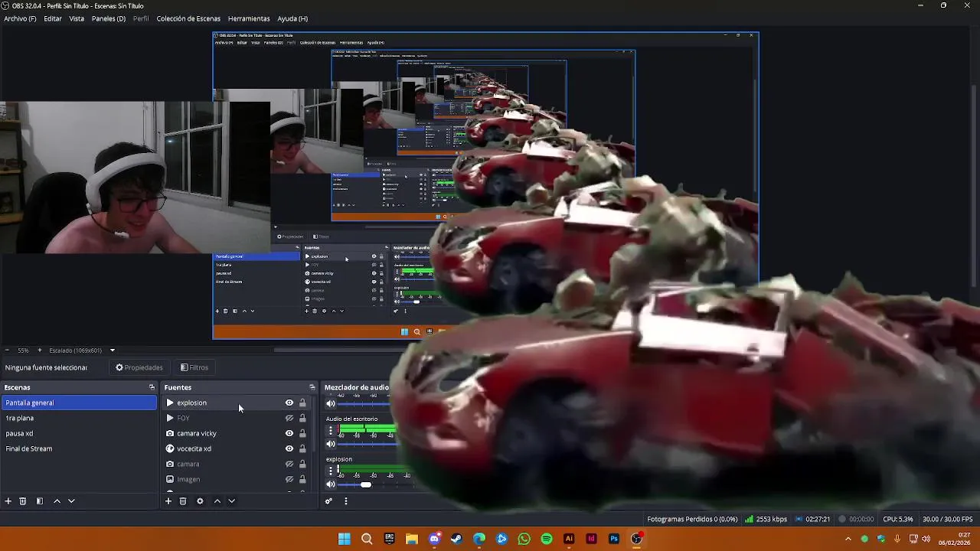Hide the explosion source with eye
Image resolution: width=980 pixels, height=551 pixels.
click(x=289, y=403)
